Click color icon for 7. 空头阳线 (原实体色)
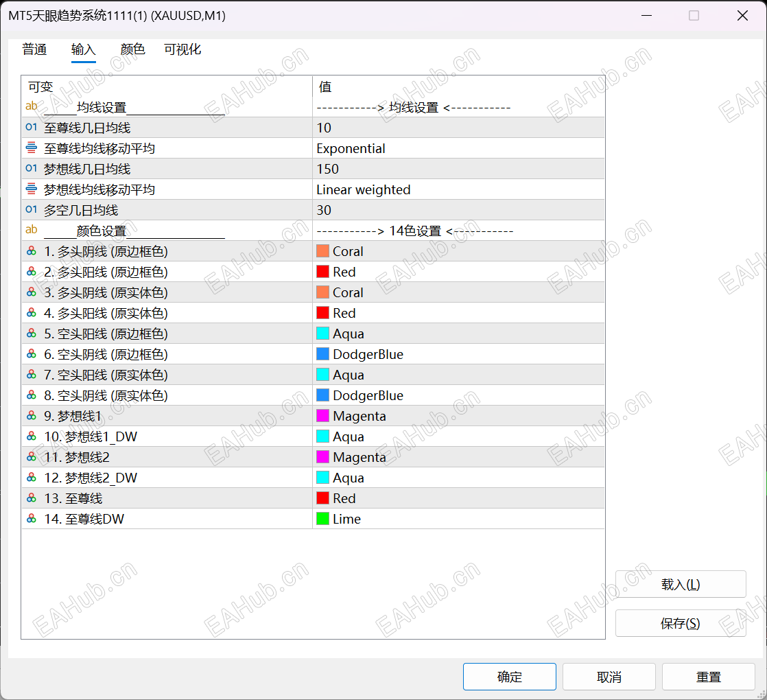This screenshot has width=767, height=700. pyautogui.click(x=32, y=374)
